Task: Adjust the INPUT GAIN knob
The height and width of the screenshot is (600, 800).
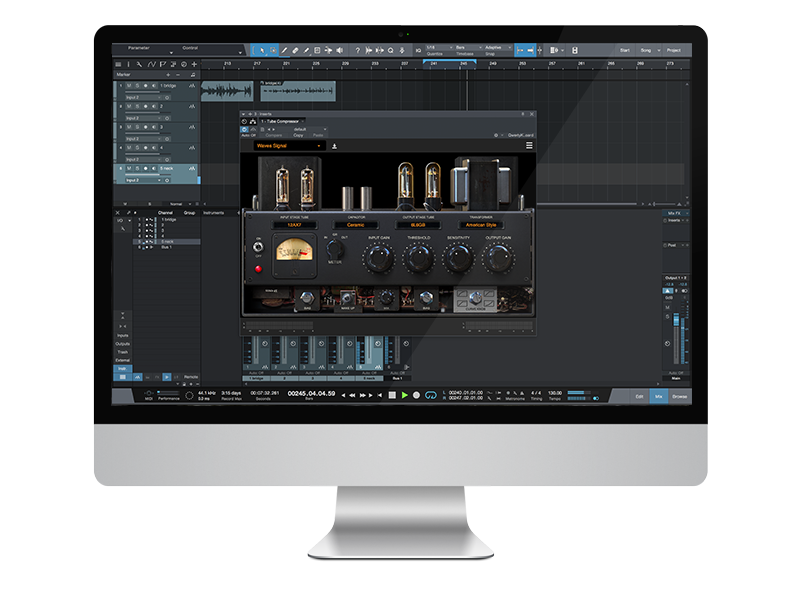Action: 379,258
